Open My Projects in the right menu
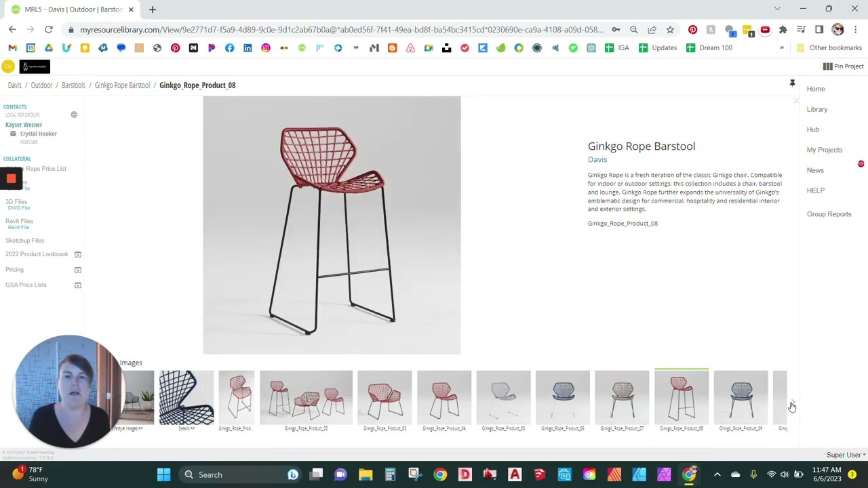This screenshot has height=488, width=868. click(x=825, y=150)
